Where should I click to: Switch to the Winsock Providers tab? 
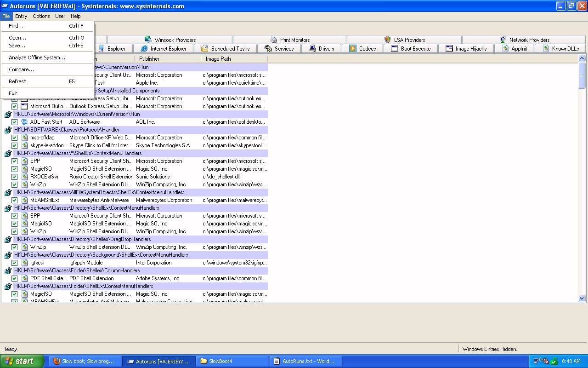tap(170, 40)
